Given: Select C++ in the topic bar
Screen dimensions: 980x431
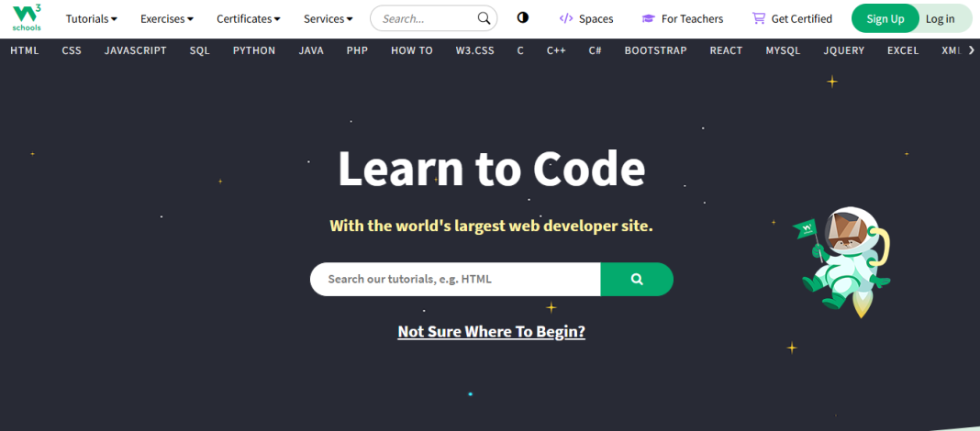Looking at the screenshot, I should point(556,50).
